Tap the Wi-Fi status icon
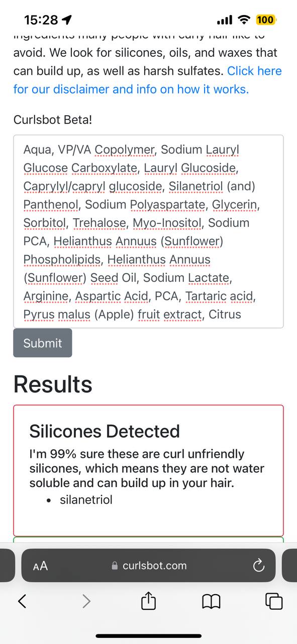297x644 pixels. pos(244,20)
